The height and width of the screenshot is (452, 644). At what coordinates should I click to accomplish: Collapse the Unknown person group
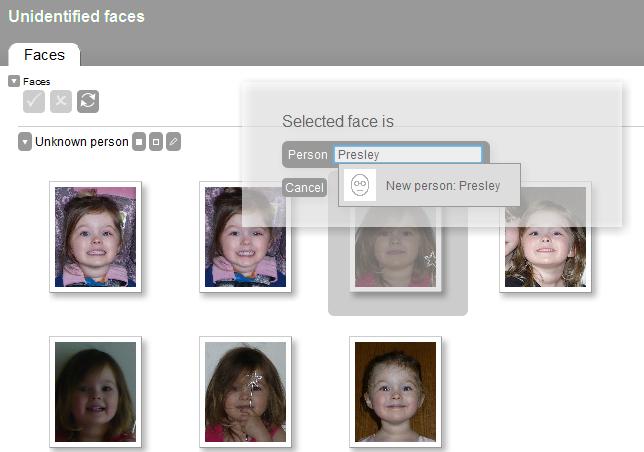click(25, 142)
